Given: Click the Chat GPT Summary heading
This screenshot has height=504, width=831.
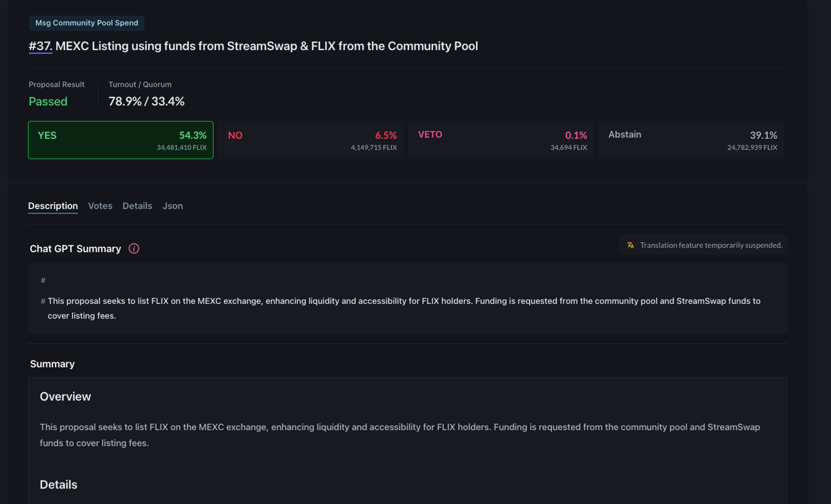Looking at the screenshot, I should 75,249.
